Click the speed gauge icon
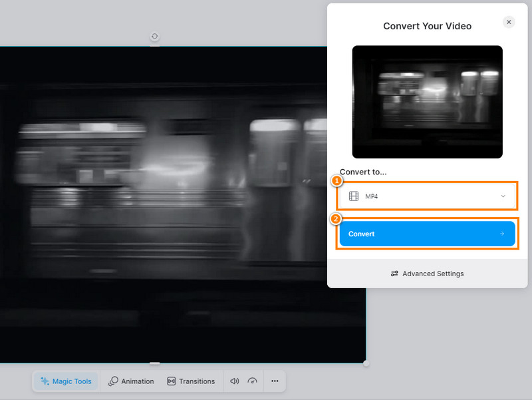Viewport: 532px width, 400px height. click(253, 381)
